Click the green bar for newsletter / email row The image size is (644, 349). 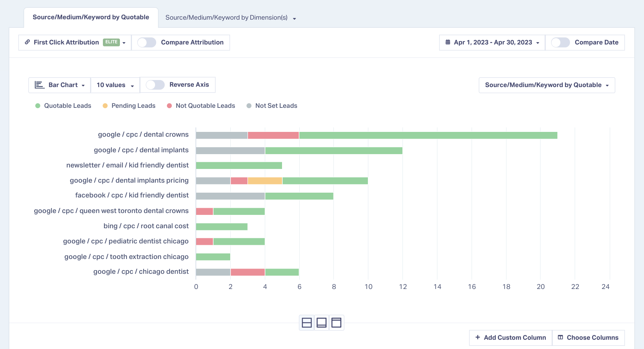click(x=239, y=165)
